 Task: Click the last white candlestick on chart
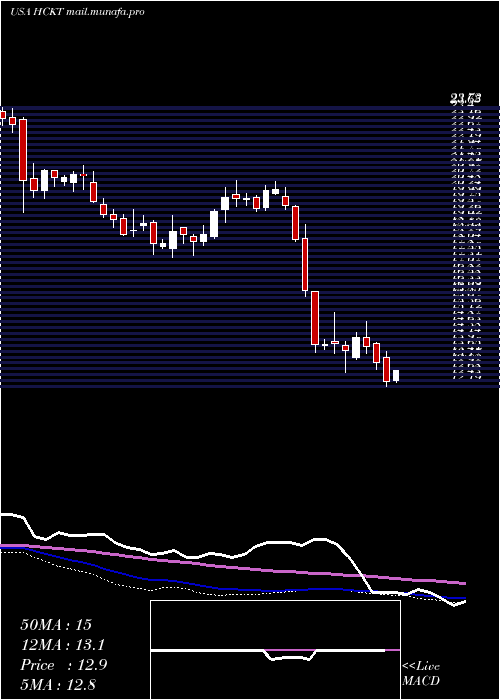(x=396, y=375)
